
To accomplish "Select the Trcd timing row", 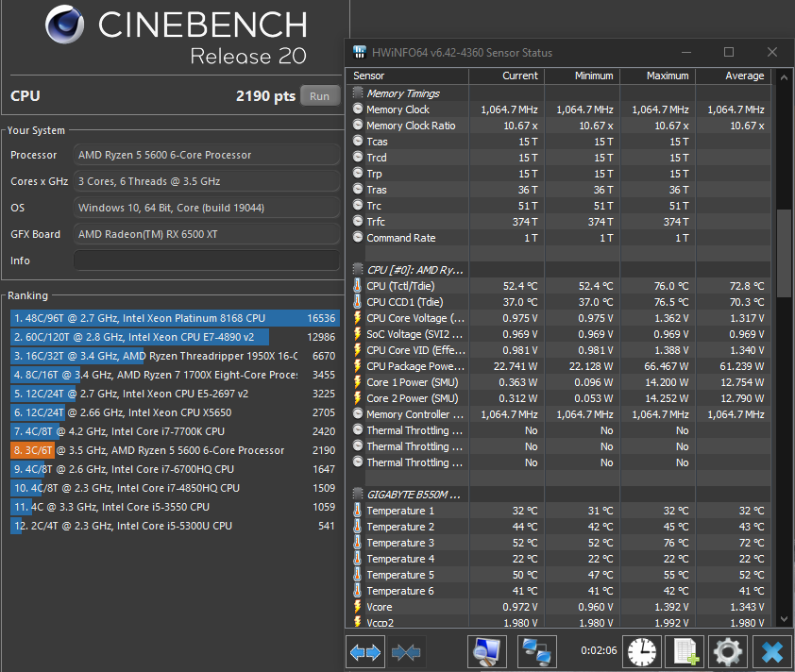I will [x=559, y=158].
